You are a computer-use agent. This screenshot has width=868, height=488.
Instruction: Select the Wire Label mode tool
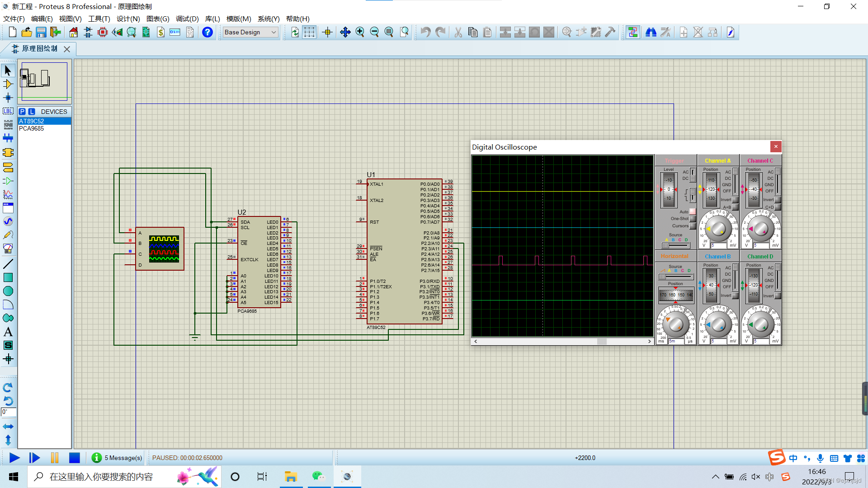coord(8,111)
